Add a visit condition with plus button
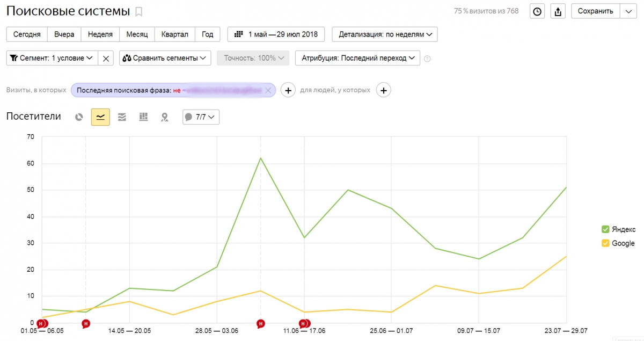644x341 pixels. [288, 90]
